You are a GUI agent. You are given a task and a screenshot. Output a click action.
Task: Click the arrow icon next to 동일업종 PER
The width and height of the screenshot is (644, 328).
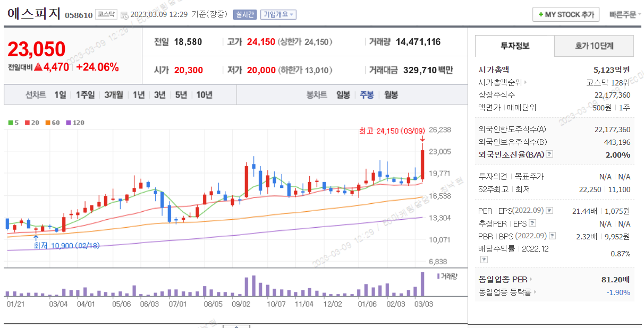coord(531,279)
